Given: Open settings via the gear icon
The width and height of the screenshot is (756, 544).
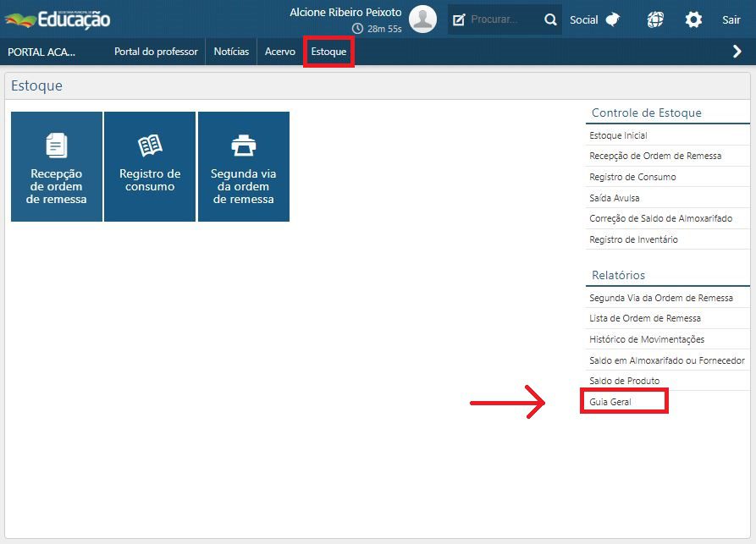Looking at the screenshot, I should coord(693,19).
